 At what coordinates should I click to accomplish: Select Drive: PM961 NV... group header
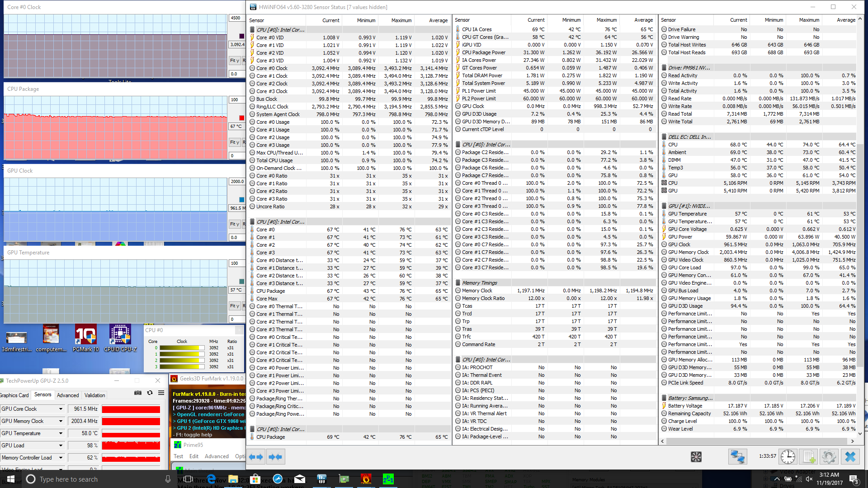759,68
